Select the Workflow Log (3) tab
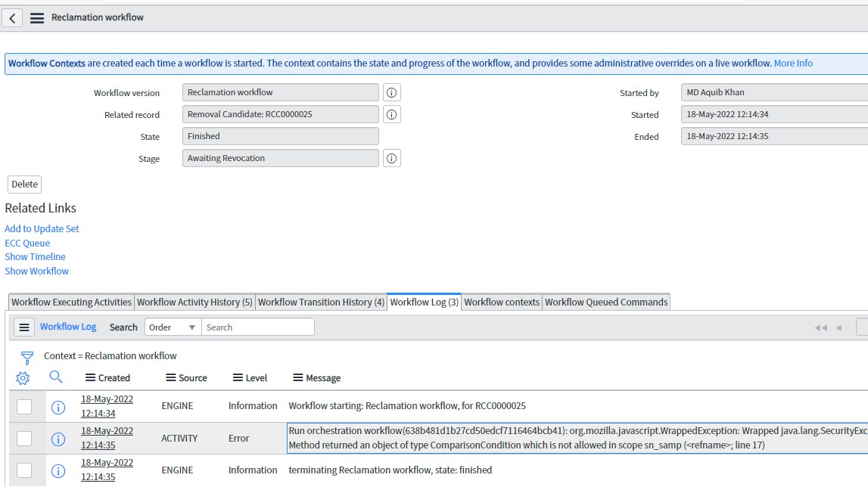868x487 pixels. click(424, 302)
